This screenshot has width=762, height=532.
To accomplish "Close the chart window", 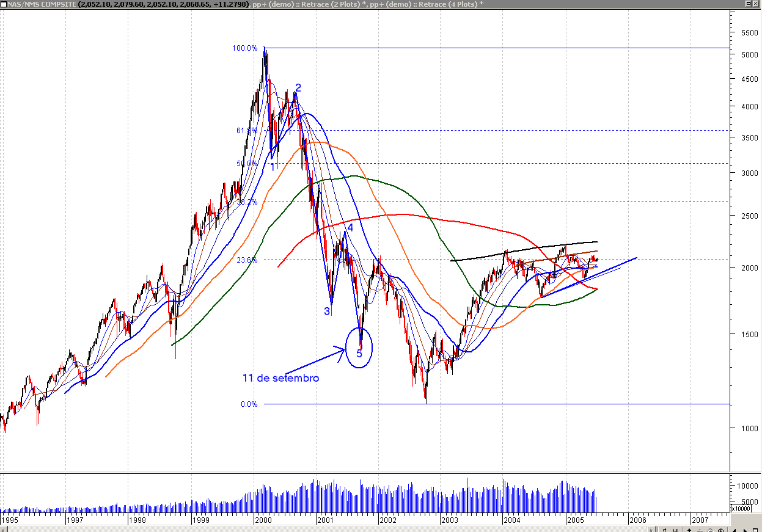I will 756,4.
